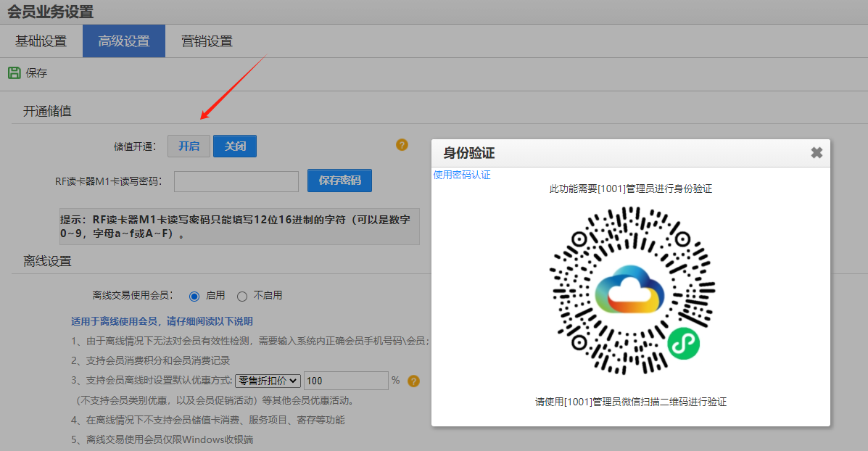Click the blue text 适用于离线使用会员，请仔细阅读以下说明
868x451 pixels.
pos(162,321)
